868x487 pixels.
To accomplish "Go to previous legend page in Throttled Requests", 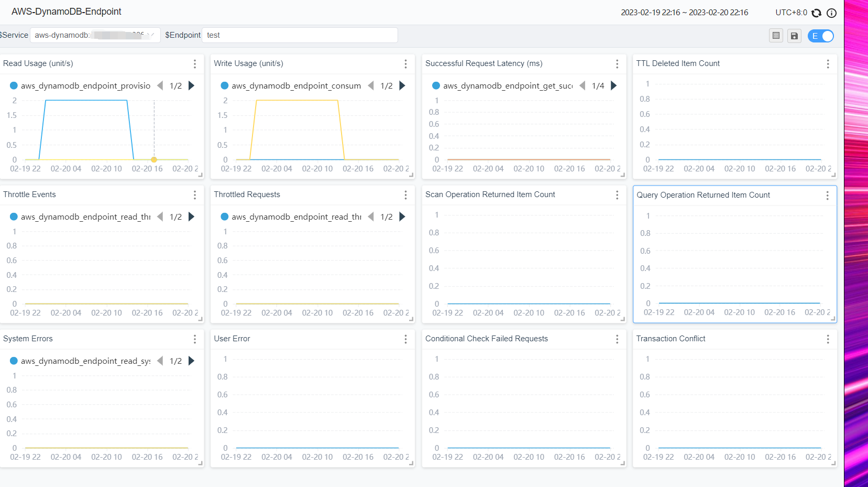I will point(371,217).
